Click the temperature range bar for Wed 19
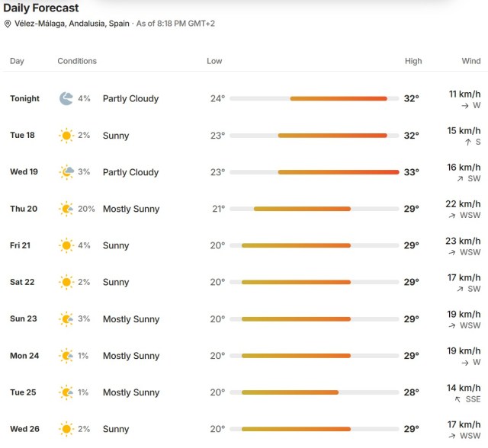 [314, 172]
